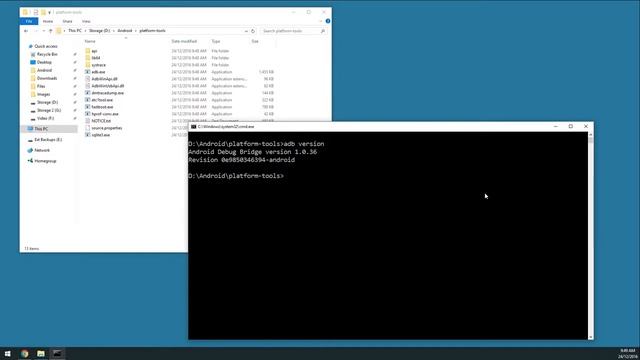Open Windows Start button
This screenshot has height=360, width=640.
point(7,353)
